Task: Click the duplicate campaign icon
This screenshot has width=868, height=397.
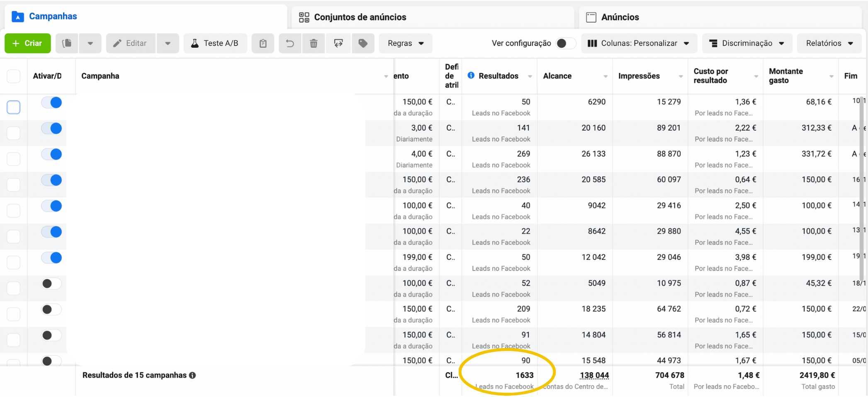Action: tap(67, 43)
